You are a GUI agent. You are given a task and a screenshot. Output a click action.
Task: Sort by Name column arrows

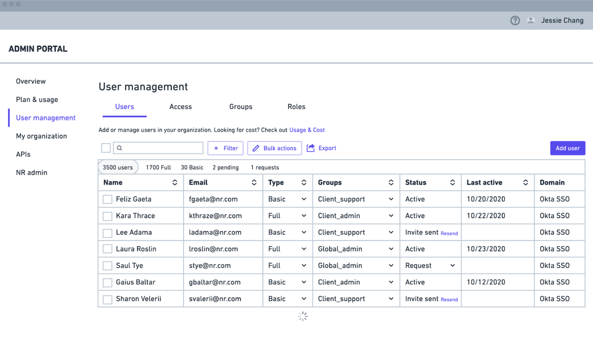click(x=175, y=183)
